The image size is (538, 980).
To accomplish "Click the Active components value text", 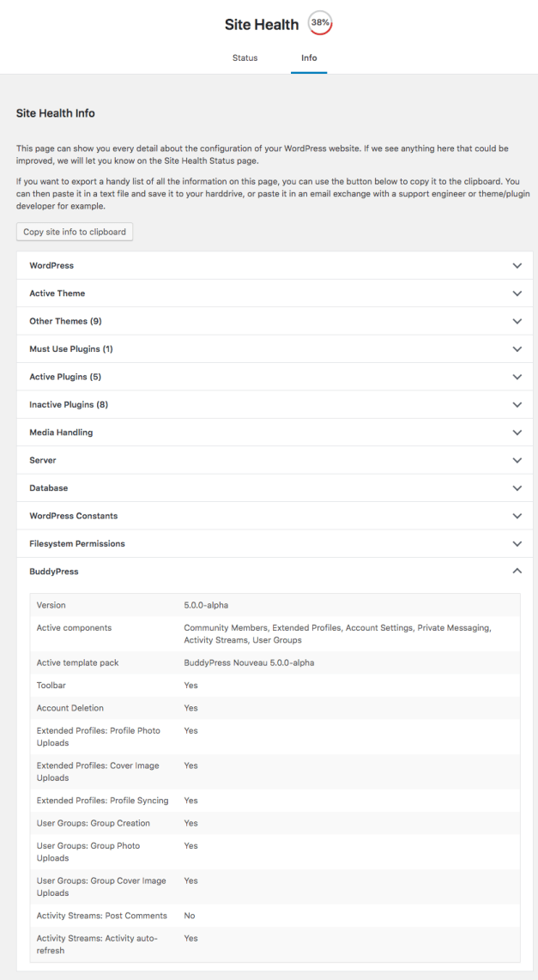I will 337,634.
